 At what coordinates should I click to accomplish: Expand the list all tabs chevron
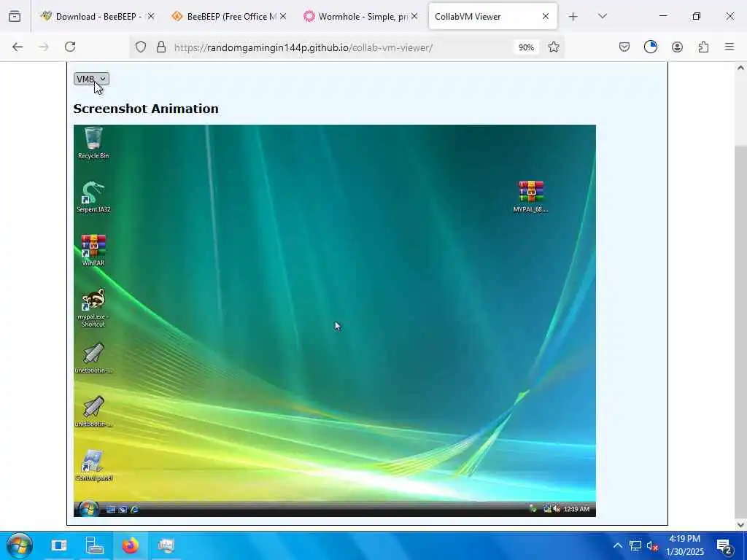[x=603, y=16]
